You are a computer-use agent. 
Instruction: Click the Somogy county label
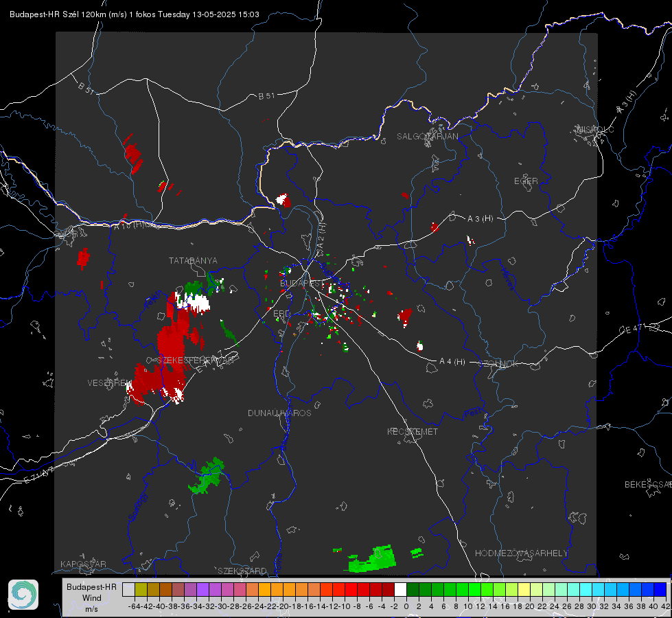click(x=138, y=507)
